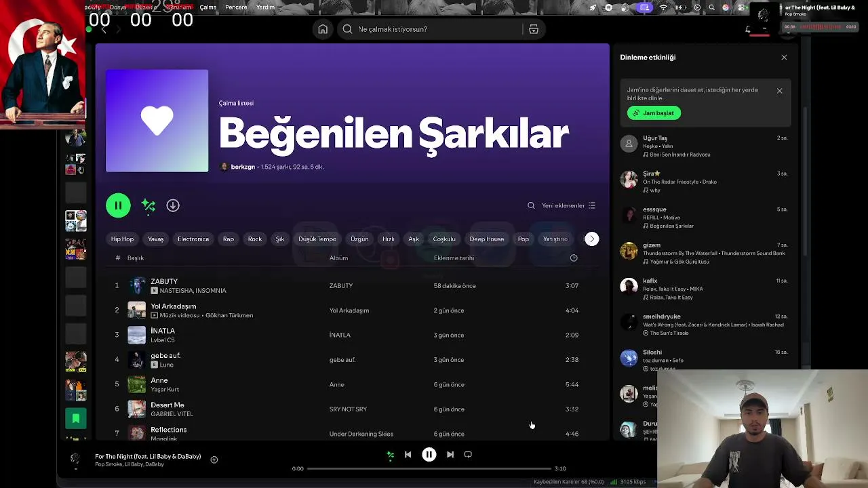868x488 pixels.
Task: Open Under Darkening Skies album link
Action: [361, 434]
